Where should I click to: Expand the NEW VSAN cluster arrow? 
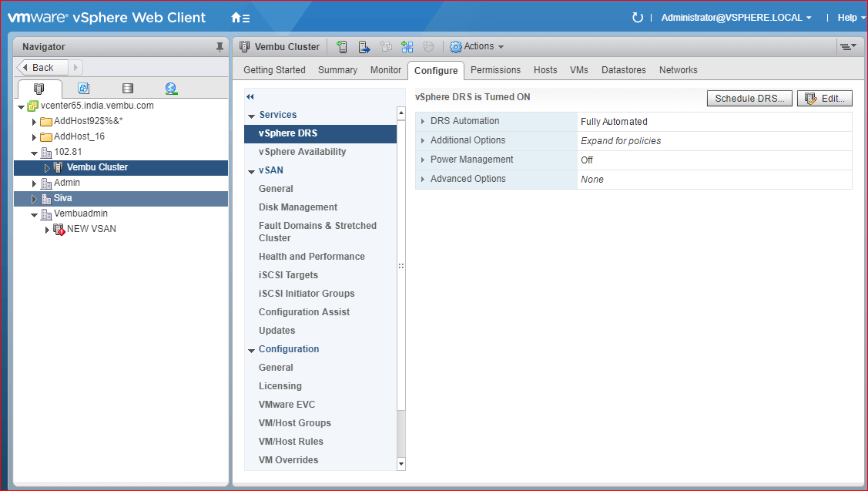point(47,230)
